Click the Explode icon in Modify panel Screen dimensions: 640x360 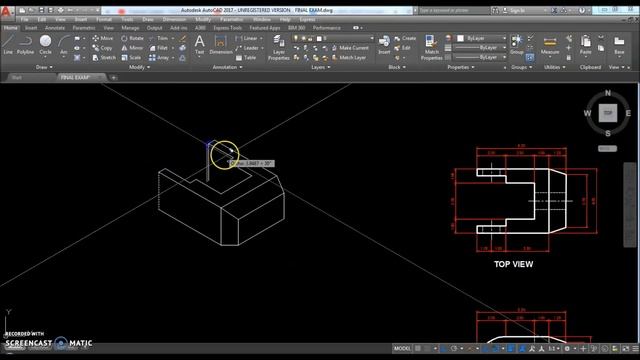(x=182, y=48)
